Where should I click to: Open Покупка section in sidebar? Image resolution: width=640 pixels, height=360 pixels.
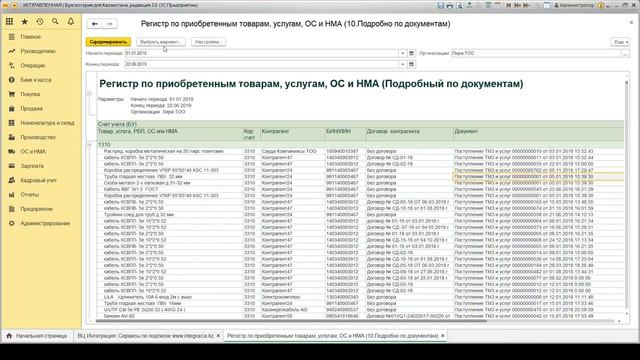click(30, 94)
